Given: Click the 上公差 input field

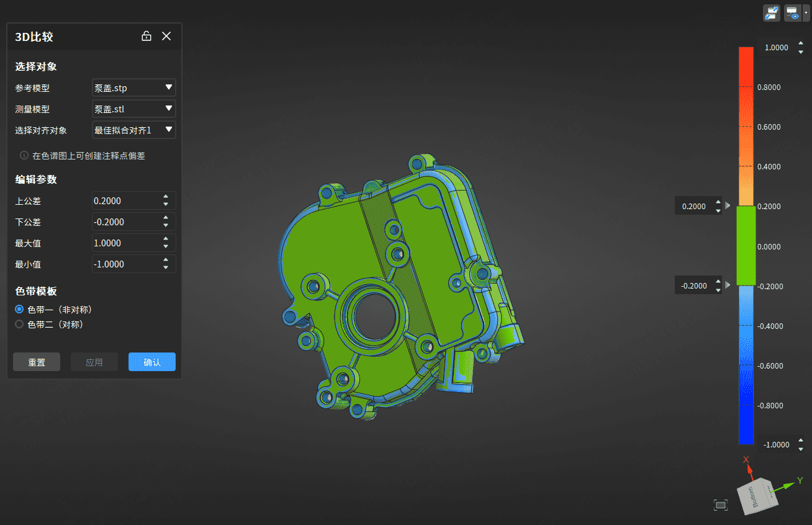Looking at the screenshot, I should coord(127,200).
